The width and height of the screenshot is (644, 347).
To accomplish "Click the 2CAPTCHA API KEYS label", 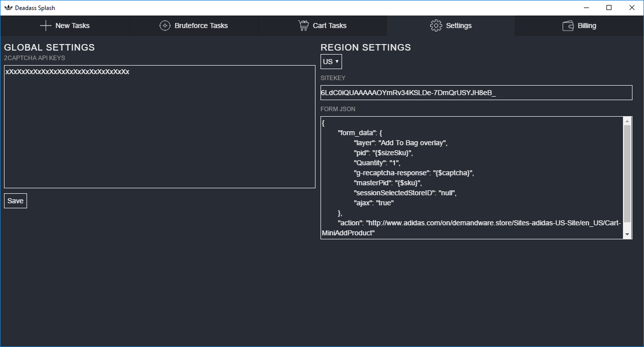I will point(35,58).
